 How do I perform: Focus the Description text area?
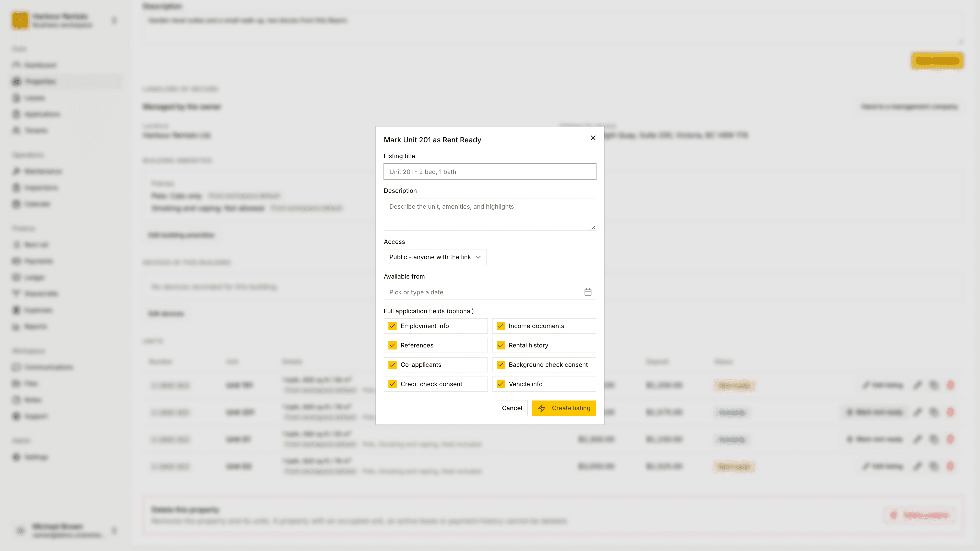[x=490, y=214]
